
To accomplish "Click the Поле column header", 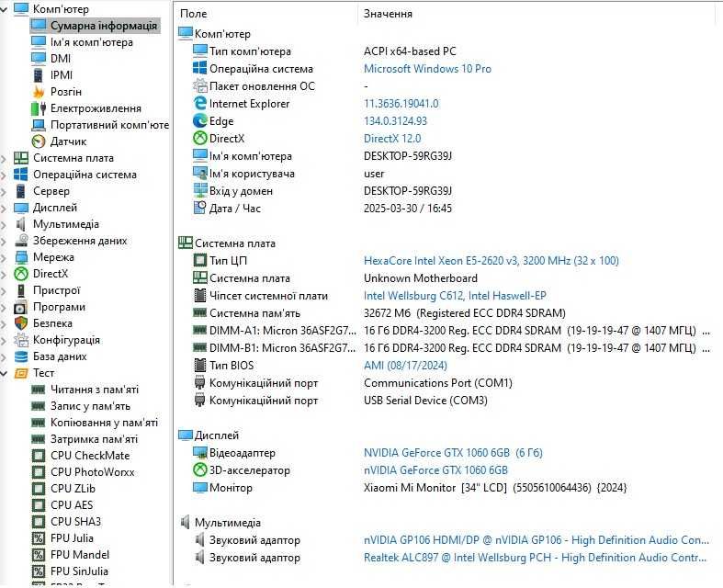I will click(x=194, y=14).
